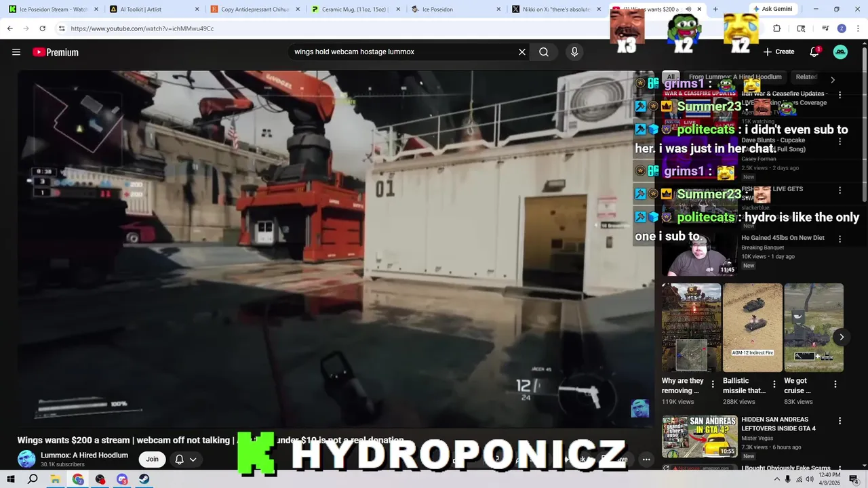Open more actions ellipsis under video
Screen dimensions: 868x488
click(646, 460)
